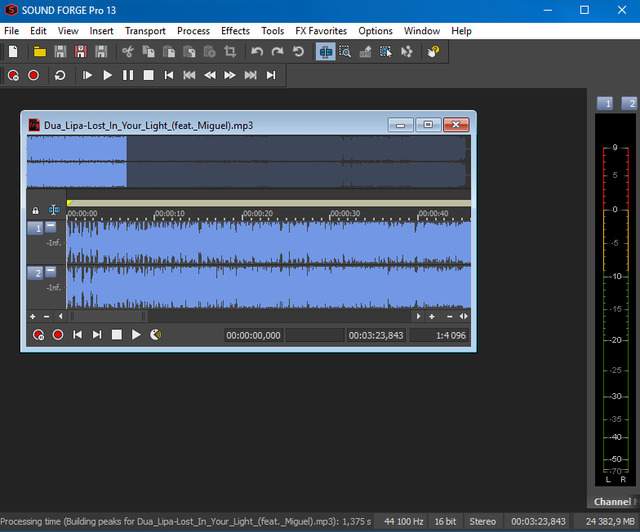Collapse channel 1 with its minus button
This screenshot has width=640, height=532.
click(51, 227)
